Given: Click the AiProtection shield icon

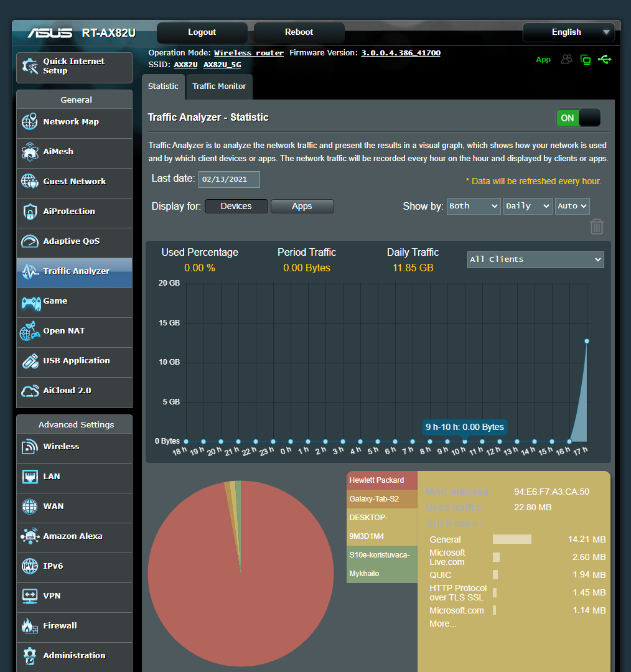Looking at the screenshot, I should point(30,212).
